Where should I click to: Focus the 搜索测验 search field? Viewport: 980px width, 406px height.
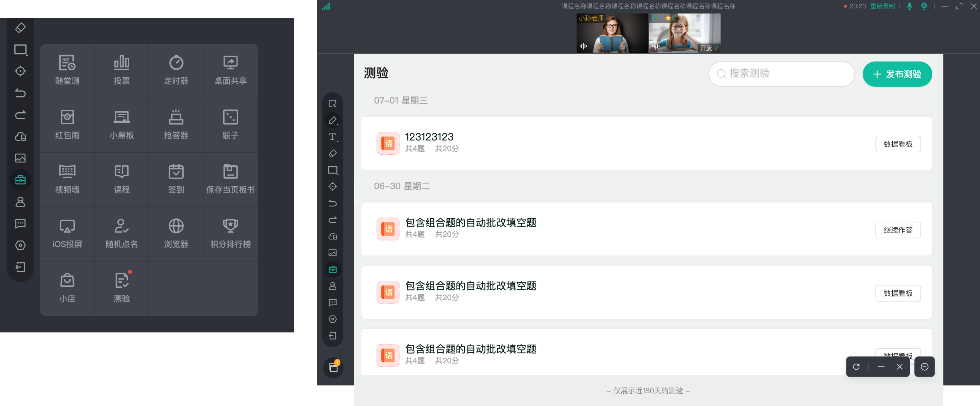click(x=781, y=74)
